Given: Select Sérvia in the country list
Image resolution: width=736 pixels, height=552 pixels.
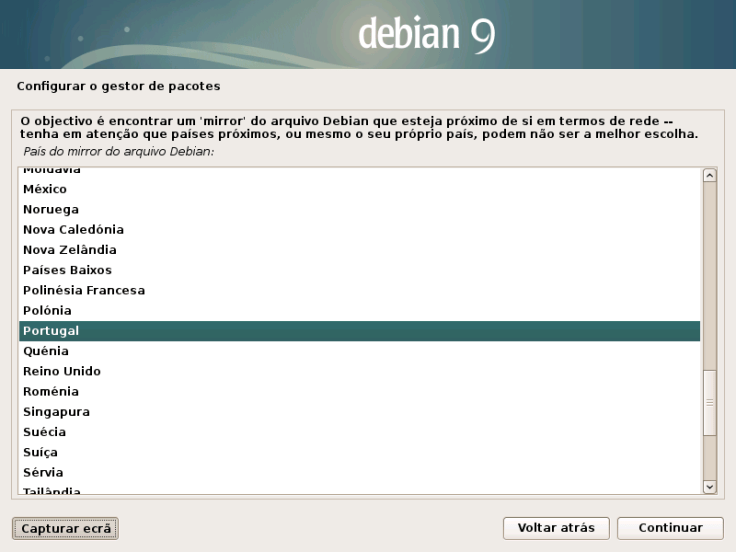Looking at the screenshot, I should click(44, 472).
